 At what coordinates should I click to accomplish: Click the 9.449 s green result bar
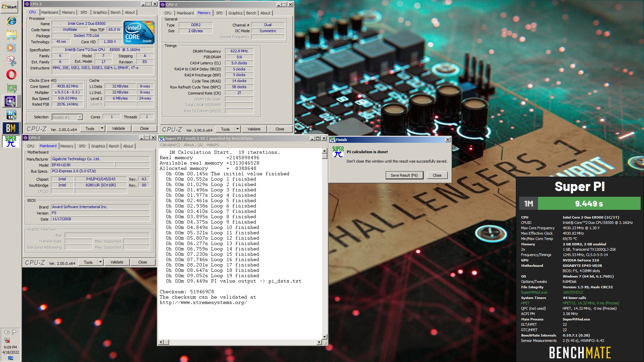[589, 203]
